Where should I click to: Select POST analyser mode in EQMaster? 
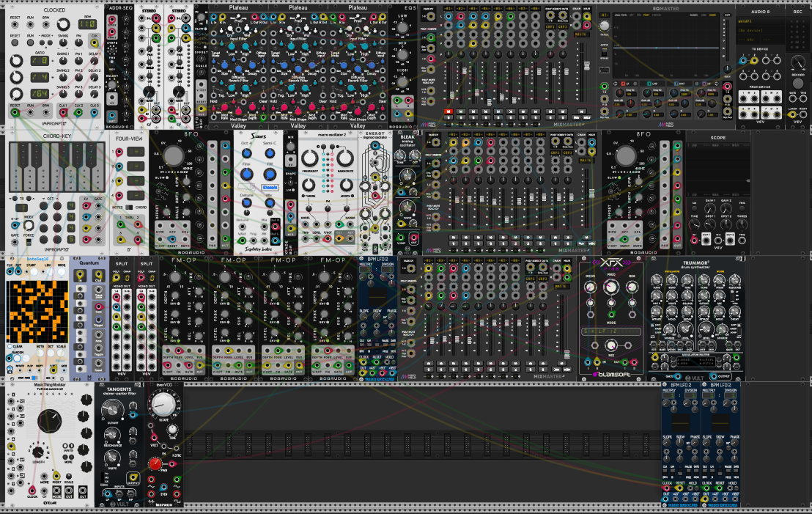(x=647, y=15)
